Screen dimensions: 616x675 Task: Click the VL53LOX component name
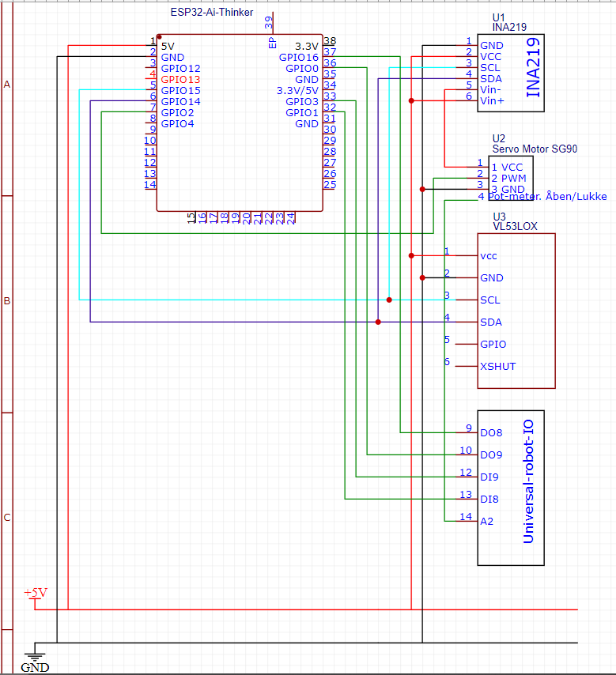pyautogui.click(x=515, y=226)
